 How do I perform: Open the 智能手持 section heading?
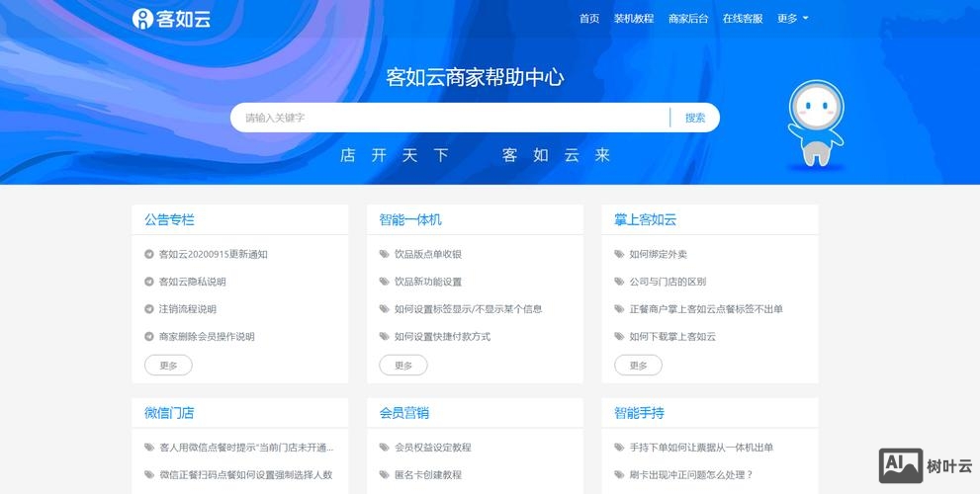[x=639, y=413]
